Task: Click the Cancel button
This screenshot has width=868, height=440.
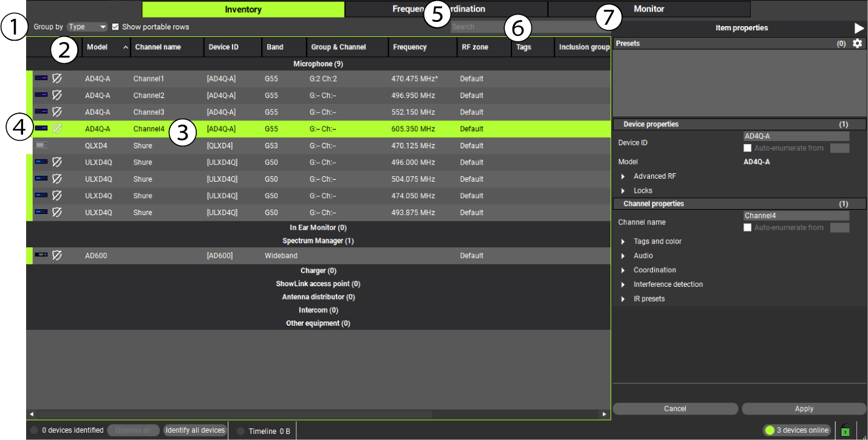Action: pyautogui.click(x=675, y=409)
